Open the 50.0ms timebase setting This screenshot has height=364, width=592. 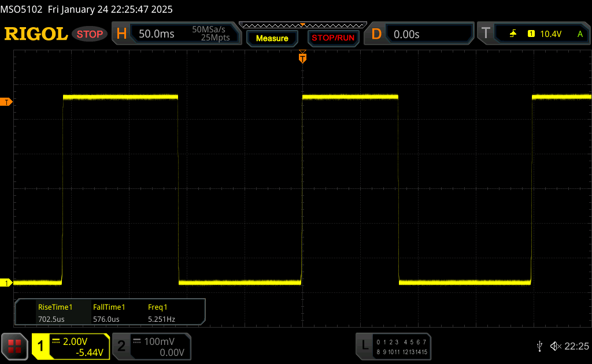(x=157, y=34)
